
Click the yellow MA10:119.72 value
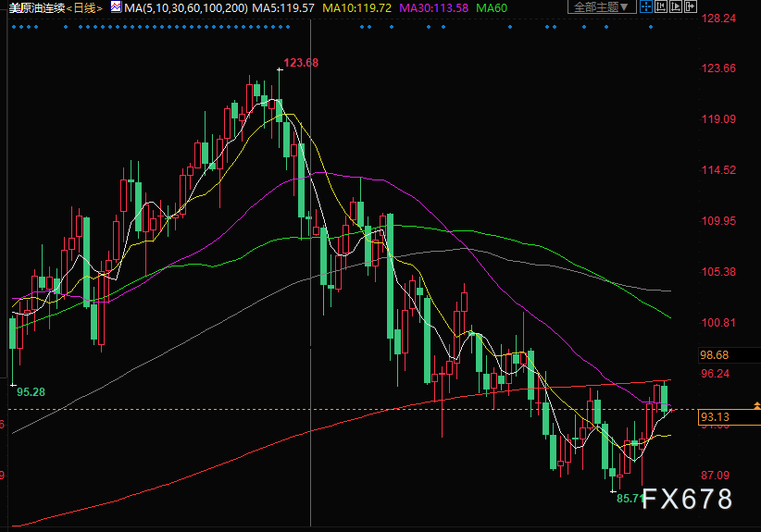(356, 8)
